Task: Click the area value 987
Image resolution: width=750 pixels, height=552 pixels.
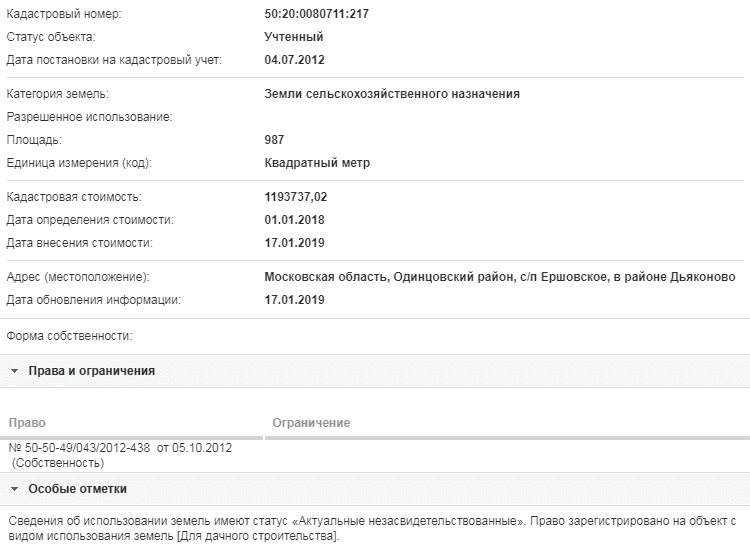Action: pos(274,140)
